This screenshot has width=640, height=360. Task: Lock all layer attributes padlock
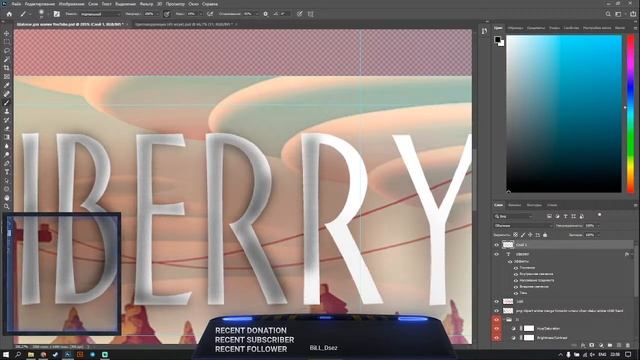pos(545,235)
